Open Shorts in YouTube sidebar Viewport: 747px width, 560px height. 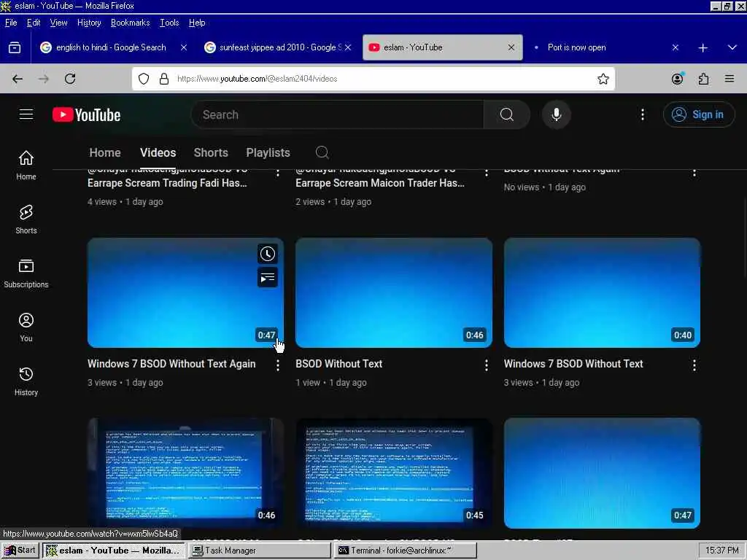click(x=26, y=219)
